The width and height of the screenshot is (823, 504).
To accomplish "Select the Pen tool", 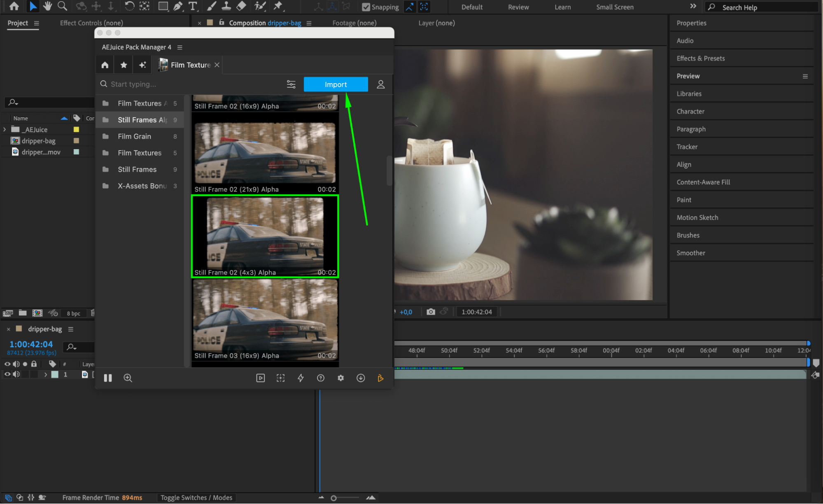I will 178,6.
